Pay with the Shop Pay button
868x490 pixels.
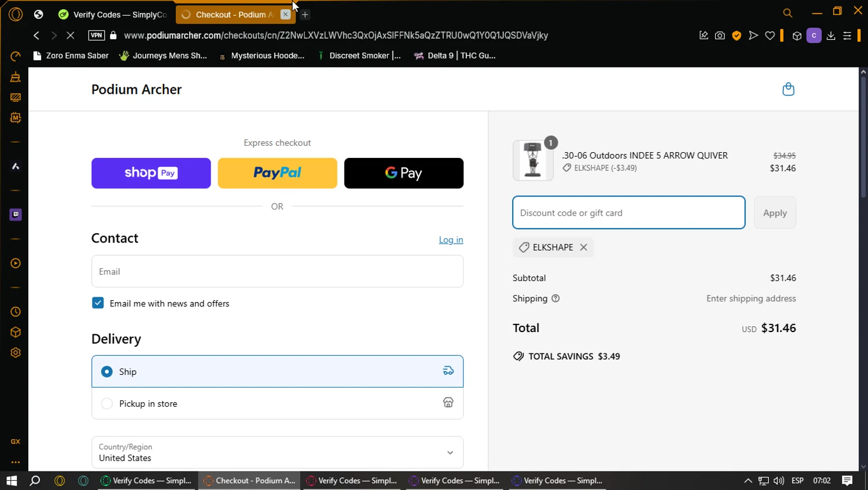pos(151,173)
